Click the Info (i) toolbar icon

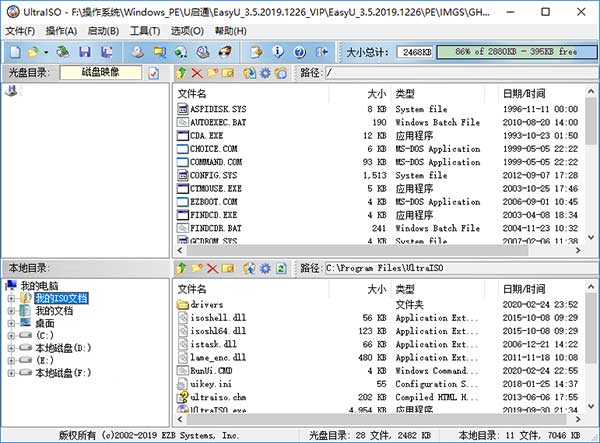[x=278, y=52]
